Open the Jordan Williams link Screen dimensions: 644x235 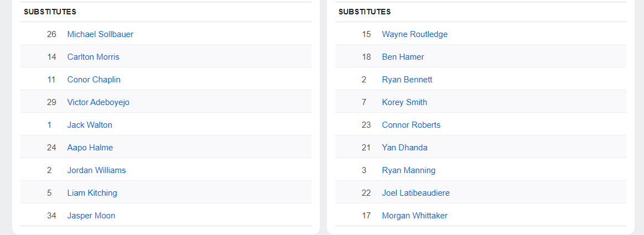[96, 170]
